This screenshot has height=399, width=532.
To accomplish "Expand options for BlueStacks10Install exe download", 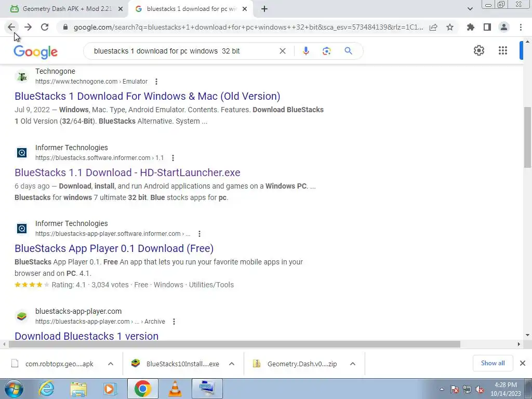I will 231,364.
